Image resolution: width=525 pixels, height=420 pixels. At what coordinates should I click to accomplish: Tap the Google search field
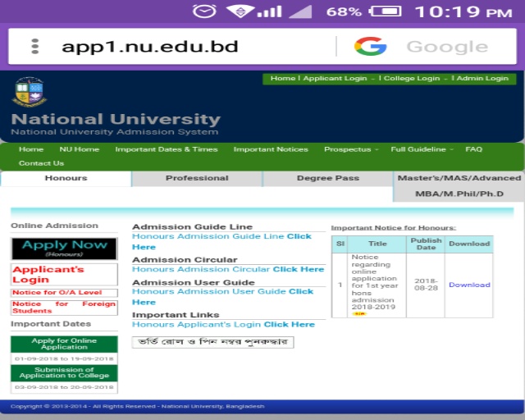(447, 47)
